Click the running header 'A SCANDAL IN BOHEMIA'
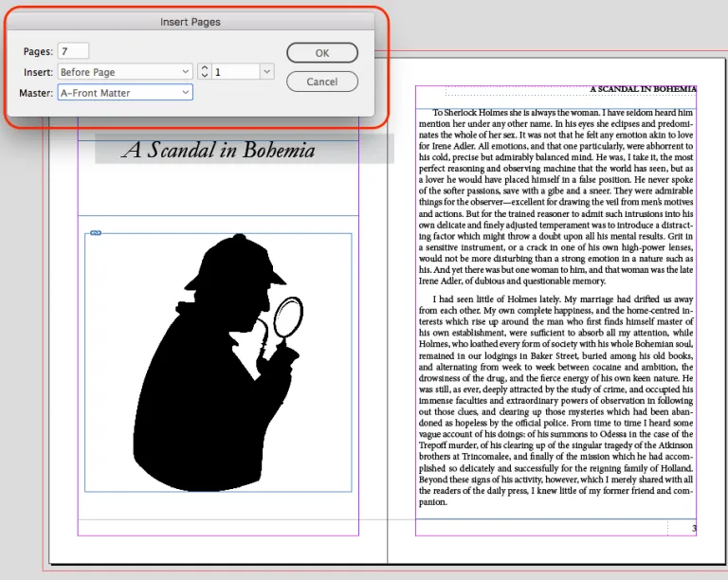Image resolution: width=728 pixels, height=580 pixels. 643,89
